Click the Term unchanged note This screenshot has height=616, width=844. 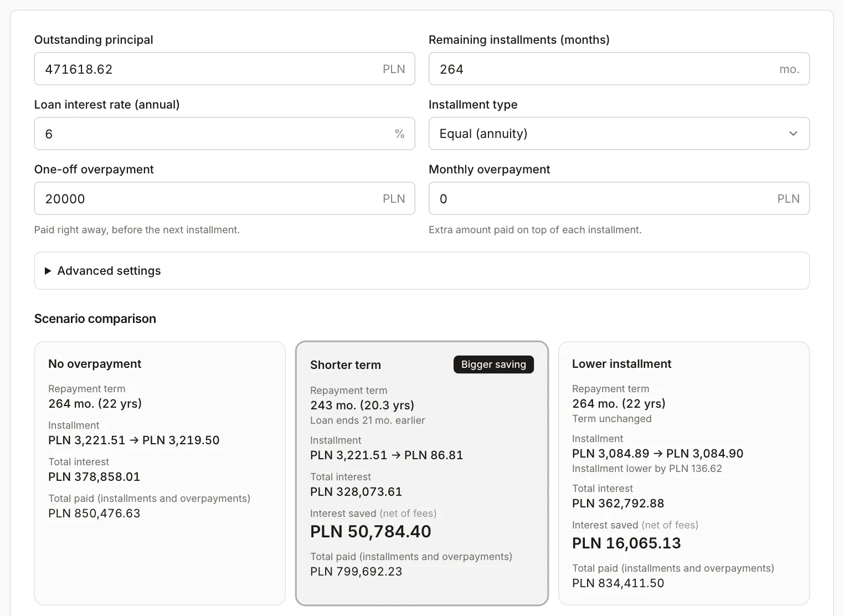coord(612,419)
